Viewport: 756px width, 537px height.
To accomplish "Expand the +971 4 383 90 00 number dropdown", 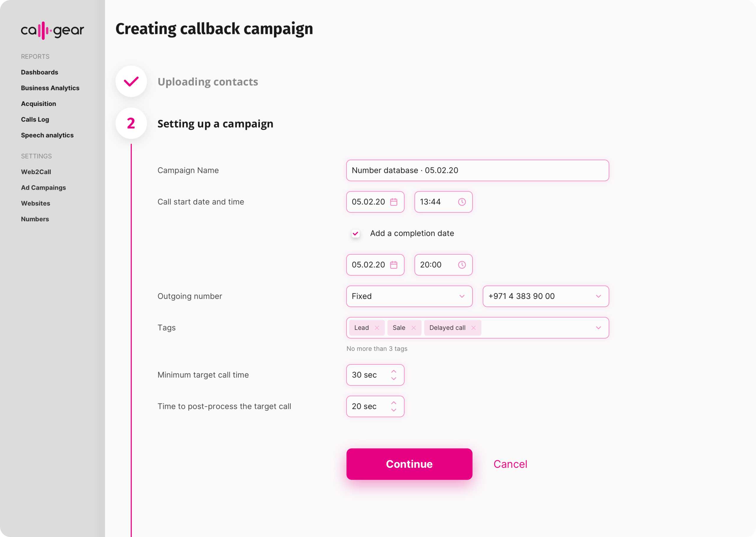I will tap(598, 296).
